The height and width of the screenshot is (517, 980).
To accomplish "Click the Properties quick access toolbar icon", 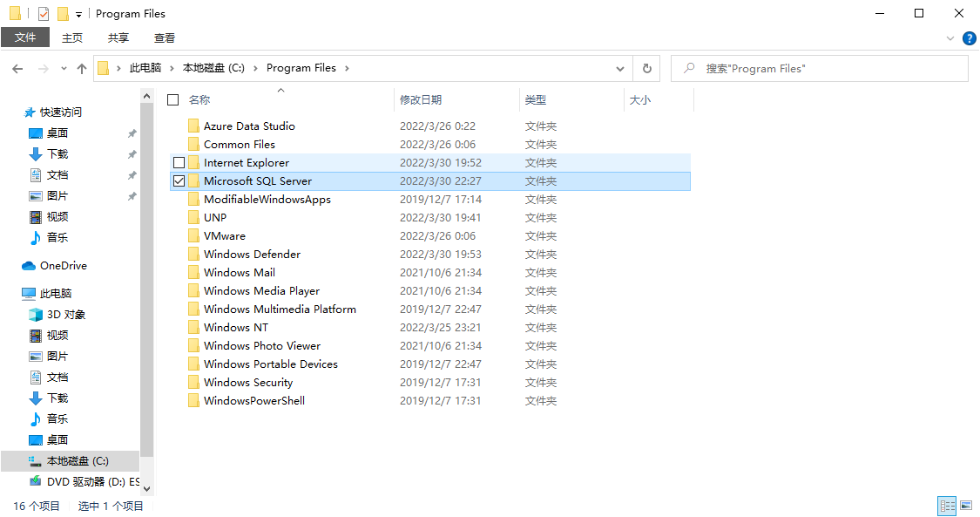I will 44,13.
